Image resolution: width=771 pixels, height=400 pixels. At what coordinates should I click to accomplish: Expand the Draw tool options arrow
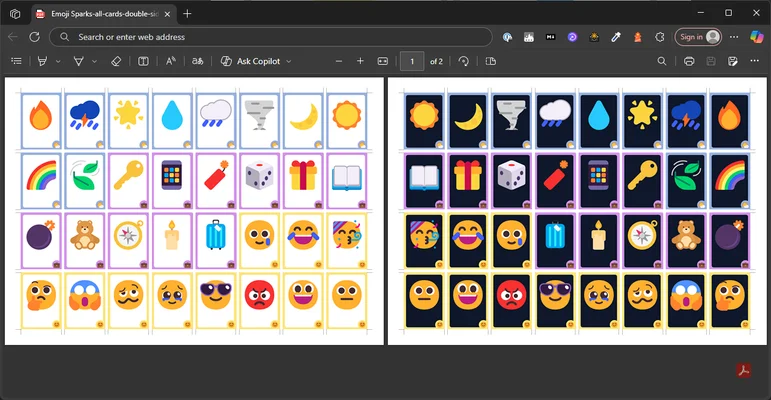(x=94, y=61)
